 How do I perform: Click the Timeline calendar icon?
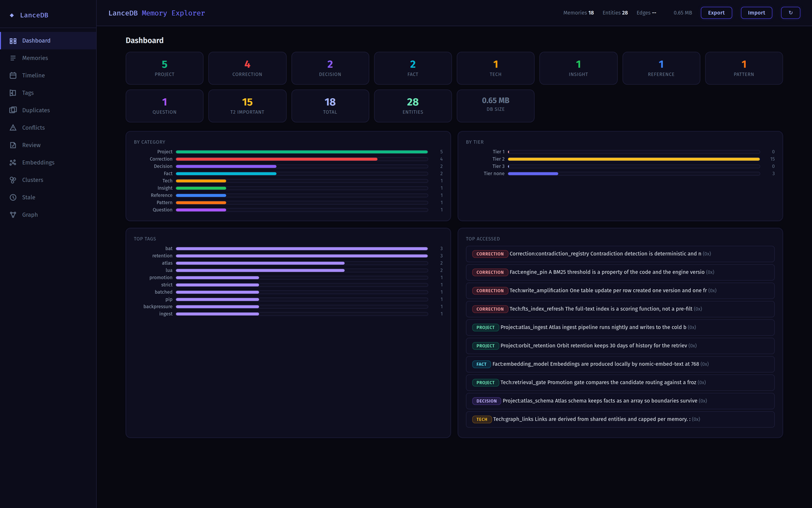click(x=13, y=75)
